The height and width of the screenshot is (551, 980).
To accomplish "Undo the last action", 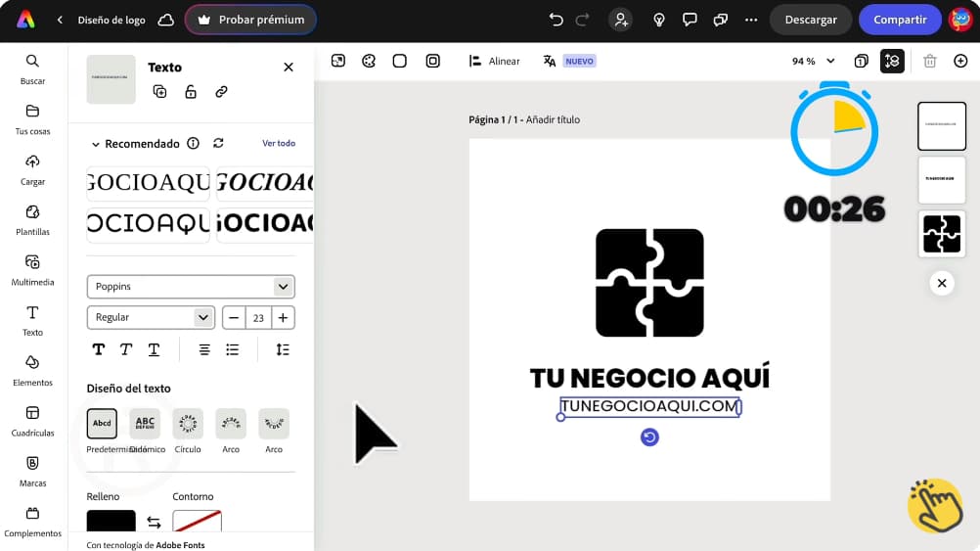I will 556,20.
